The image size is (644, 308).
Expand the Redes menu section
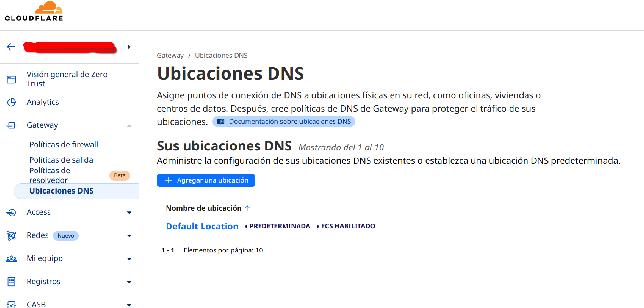[x=129, y=236]
